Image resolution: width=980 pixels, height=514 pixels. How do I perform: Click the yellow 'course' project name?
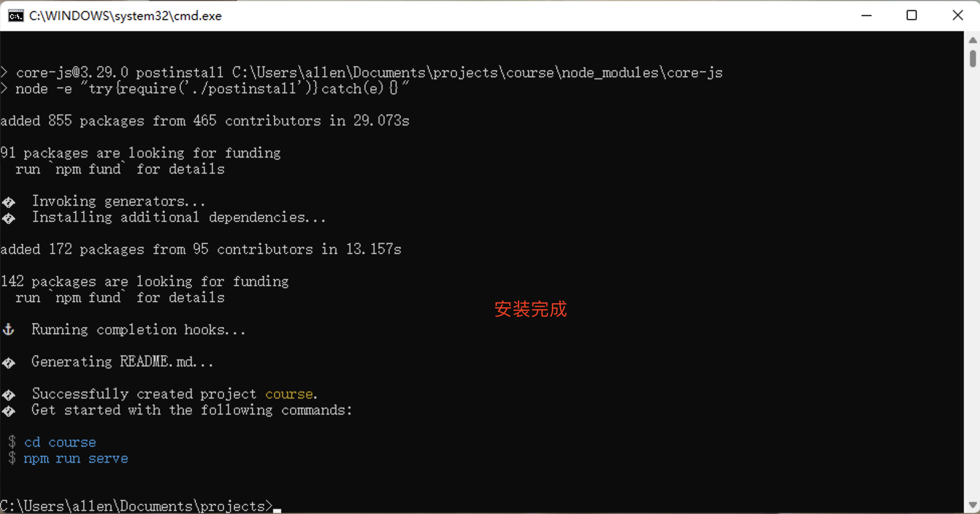[289, 394]
